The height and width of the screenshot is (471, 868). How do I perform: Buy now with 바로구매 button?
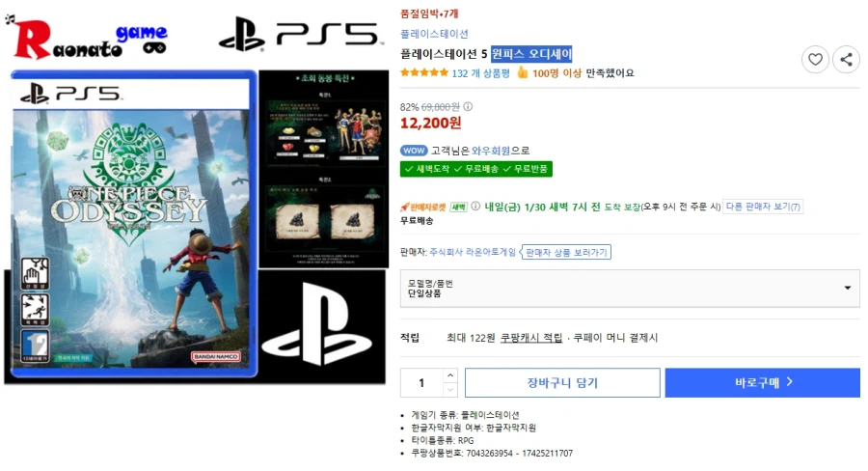[763, 383]
